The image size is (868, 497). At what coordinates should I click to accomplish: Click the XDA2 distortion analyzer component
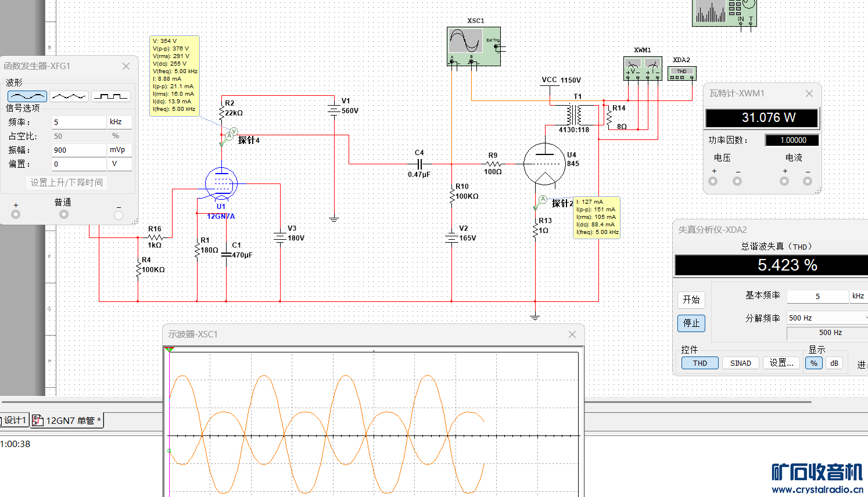[x=682, y=73]
